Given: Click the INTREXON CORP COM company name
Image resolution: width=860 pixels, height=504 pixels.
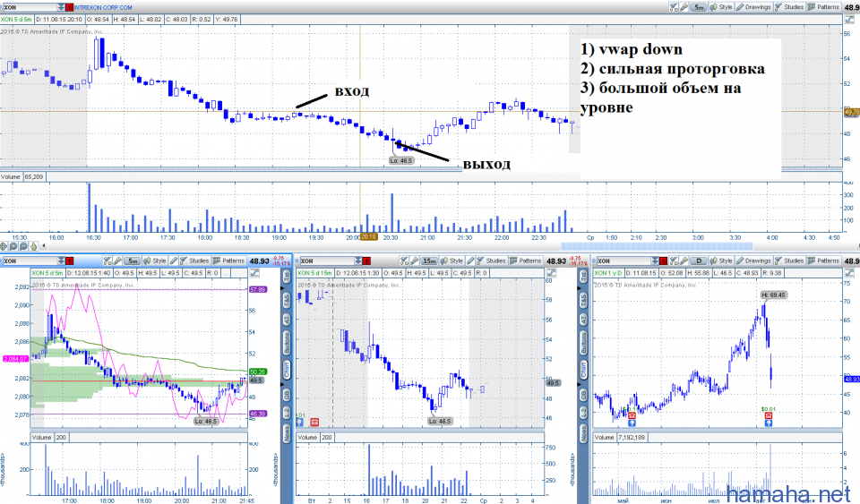Looking at the screenshot, I should click(103, 8).
